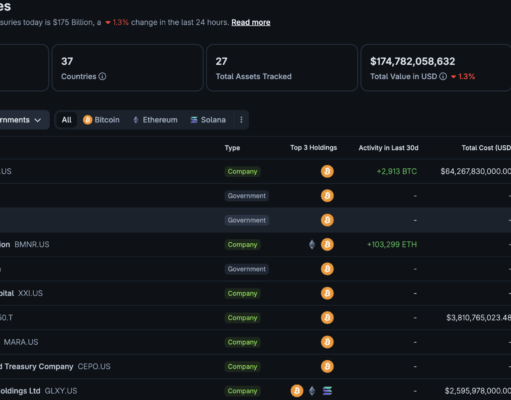Open the Read more link

tap(251, 22)
